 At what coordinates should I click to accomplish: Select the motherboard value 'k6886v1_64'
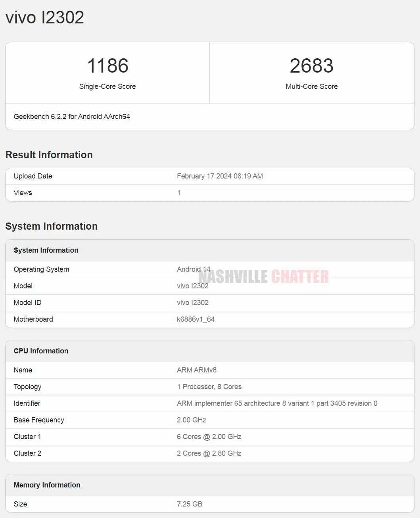[x=196, y=319]
